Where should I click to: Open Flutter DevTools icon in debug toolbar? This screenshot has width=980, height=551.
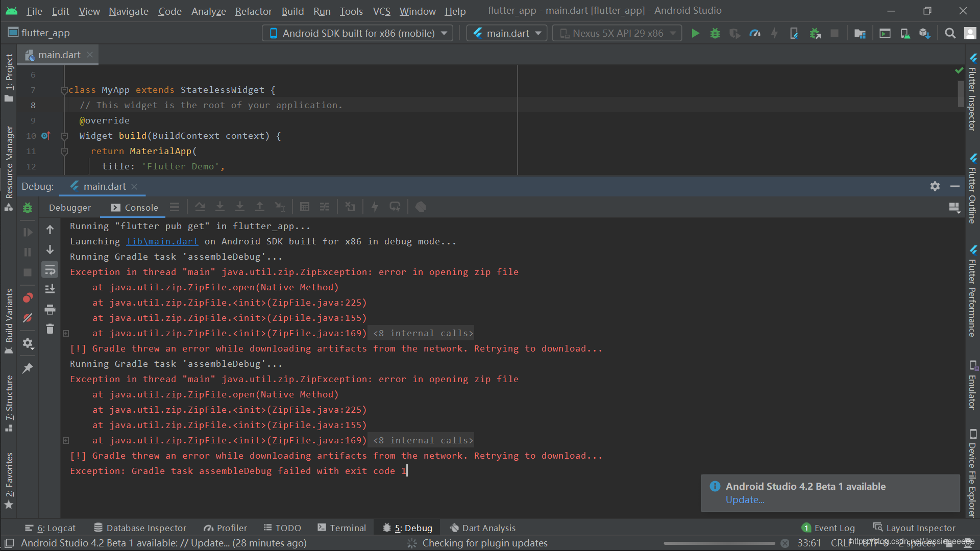pos(421,207)
